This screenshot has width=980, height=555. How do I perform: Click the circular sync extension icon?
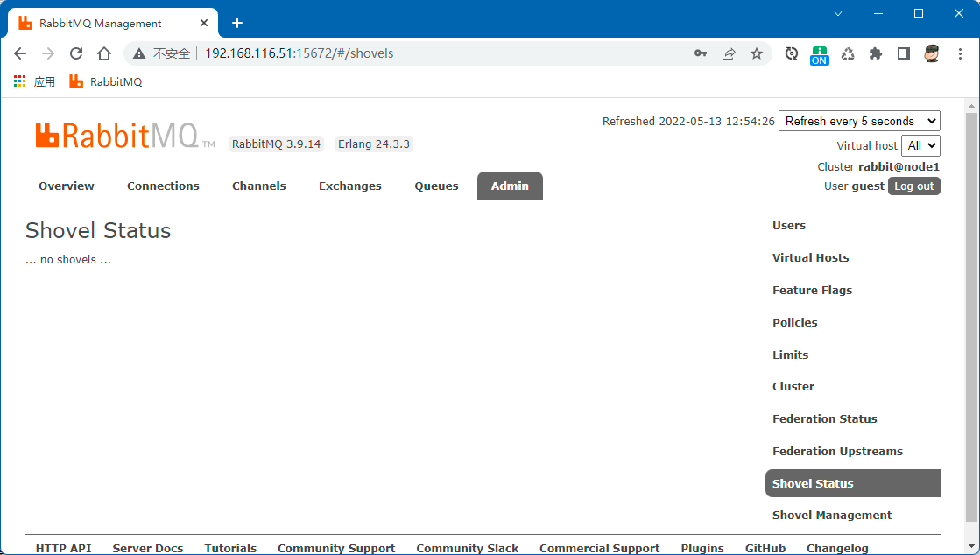(x=791, y=53)
